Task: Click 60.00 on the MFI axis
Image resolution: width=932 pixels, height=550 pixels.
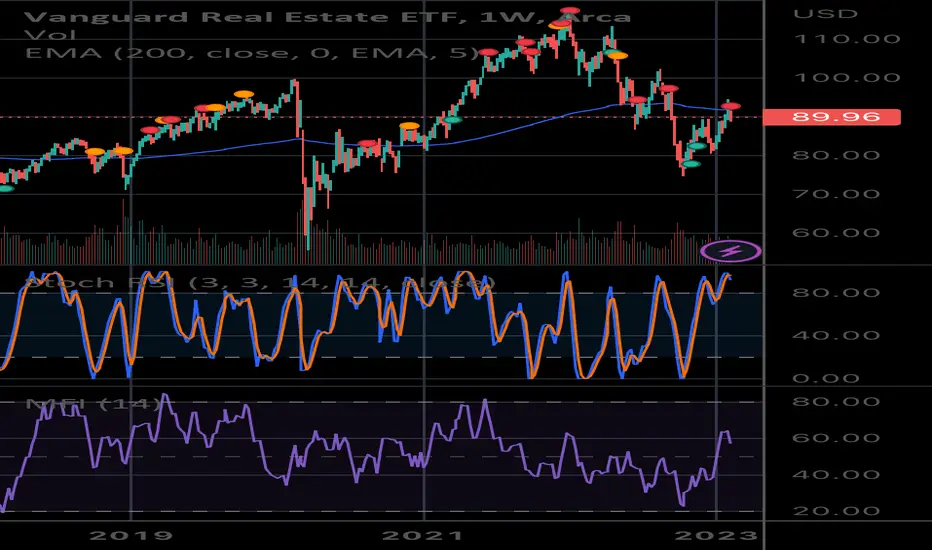Action: pyautogui.click(x=836, y=438)
